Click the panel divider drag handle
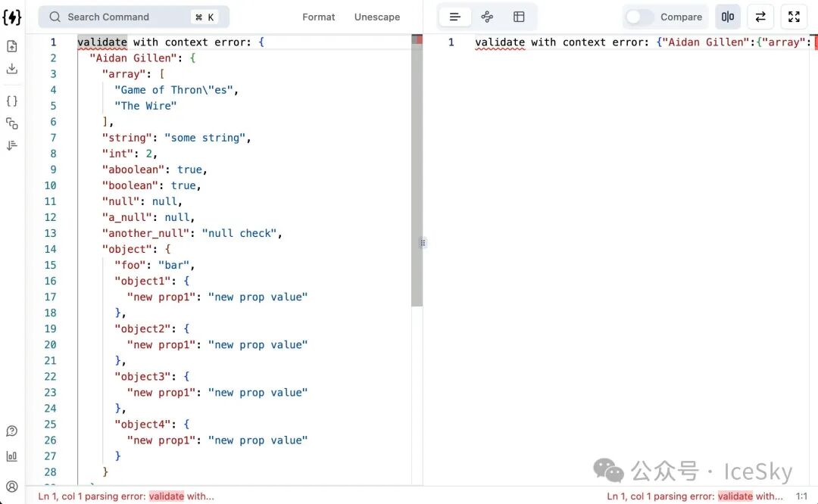Screen dimensions: 818x504 pos(423,243)
